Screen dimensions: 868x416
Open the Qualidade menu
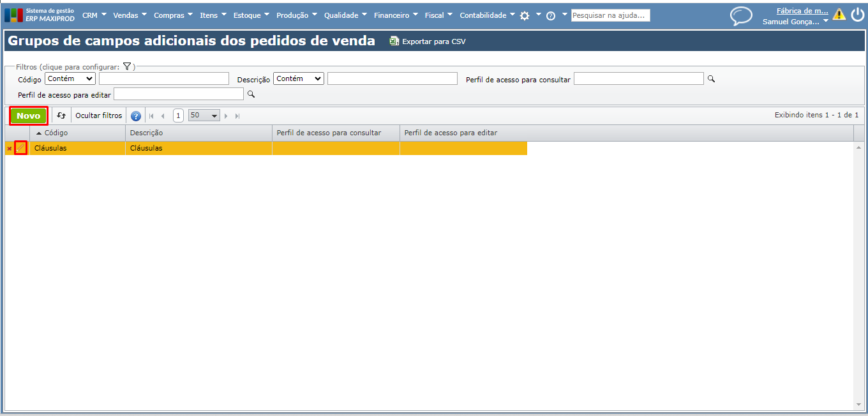345,15
